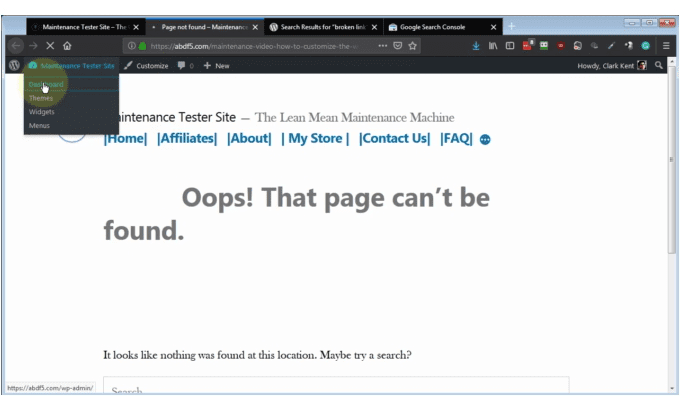Screen dimensions: 680x396
Task: Show sidebars toolbar icon
Action: (510, 46)
